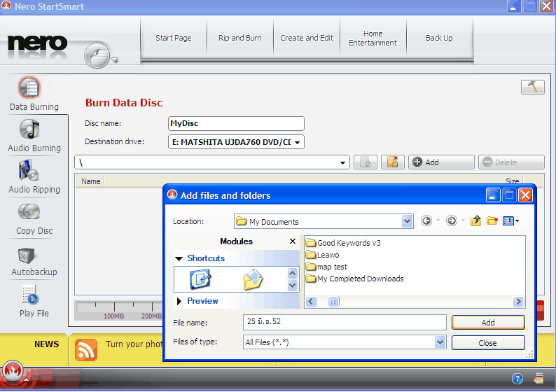Screen dimensions: 556x392
Task: Open Back Up tab
Action: point(439,38)
